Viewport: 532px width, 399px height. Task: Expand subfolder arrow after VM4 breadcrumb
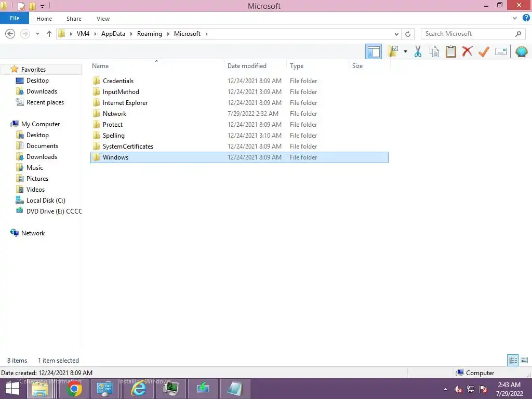click(x=96, y=34)
